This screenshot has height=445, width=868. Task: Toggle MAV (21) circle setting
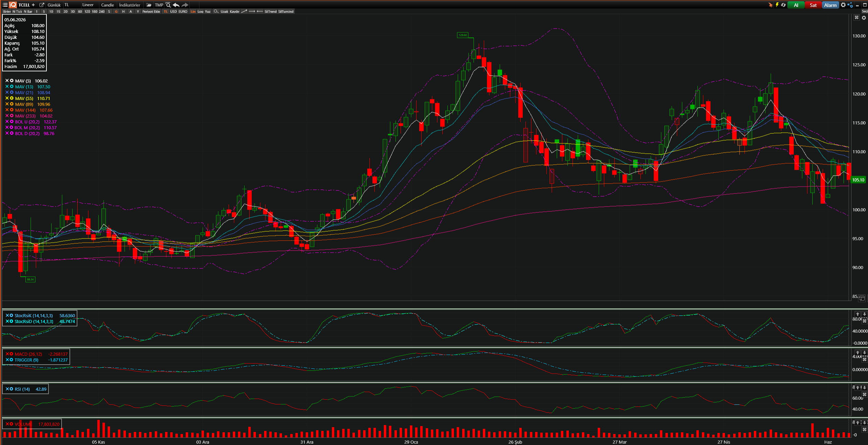point(12,92)
